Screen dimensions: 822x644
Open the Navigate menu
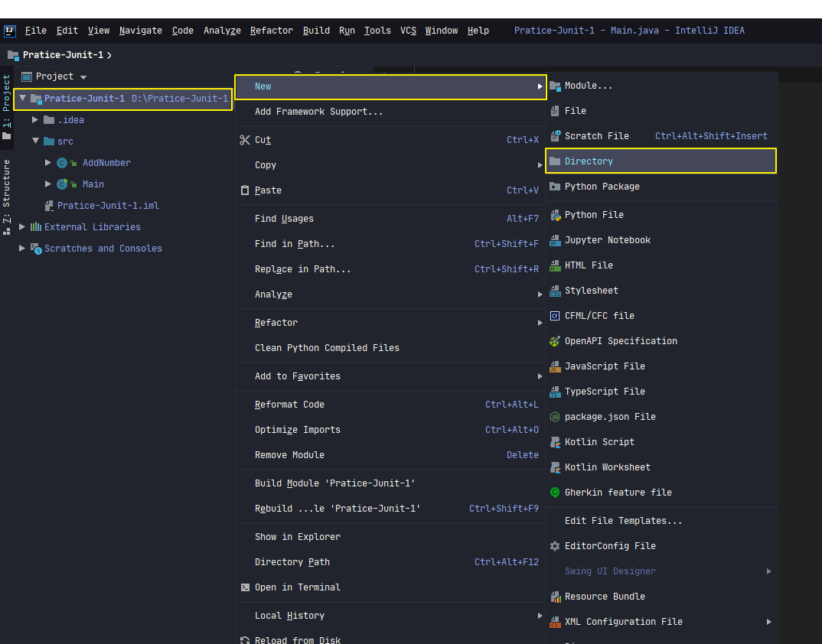click(141, 31)
